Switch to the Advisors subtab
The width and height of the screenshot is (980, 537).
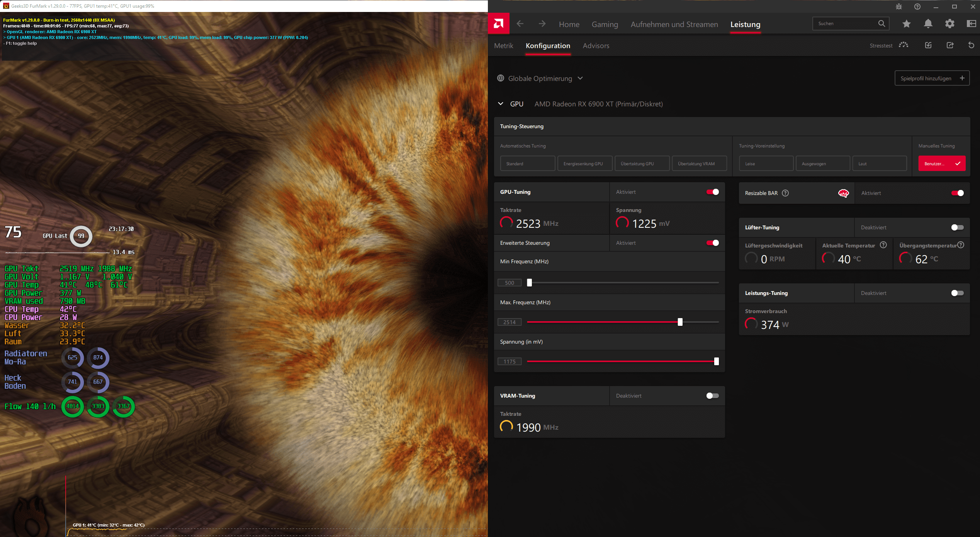tap(596, 46)
